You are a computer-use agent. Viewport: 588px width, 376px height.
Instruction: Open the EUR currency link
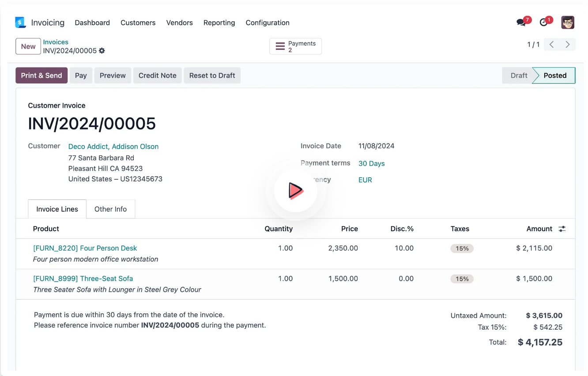pyautogui.click(x=365, y=180)
